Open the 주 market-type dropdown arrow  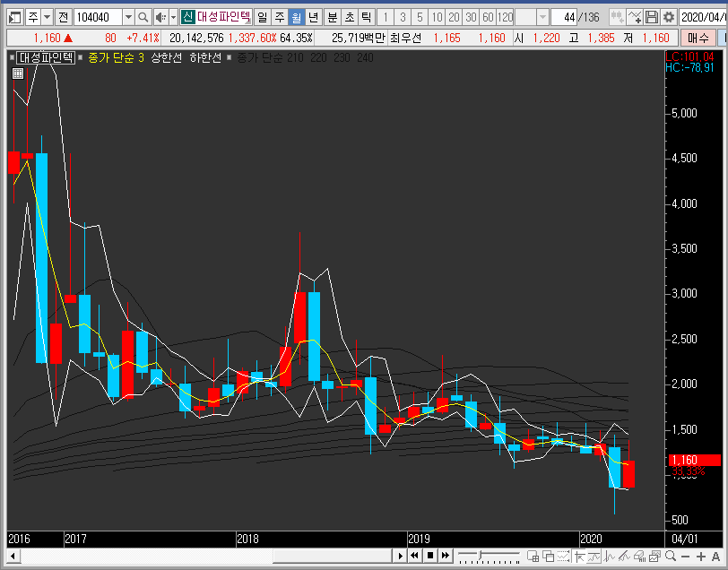click(x=47, y=18)
